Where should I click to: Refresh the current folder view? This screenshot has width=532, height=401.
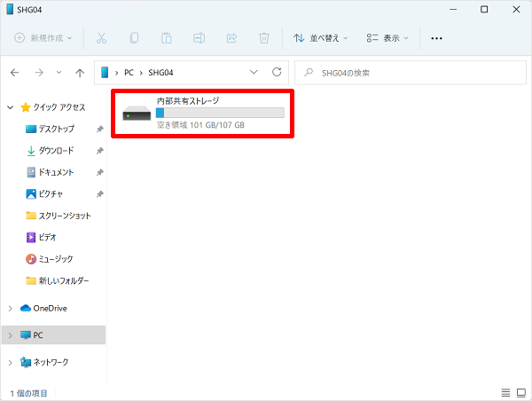click(277, 72)
